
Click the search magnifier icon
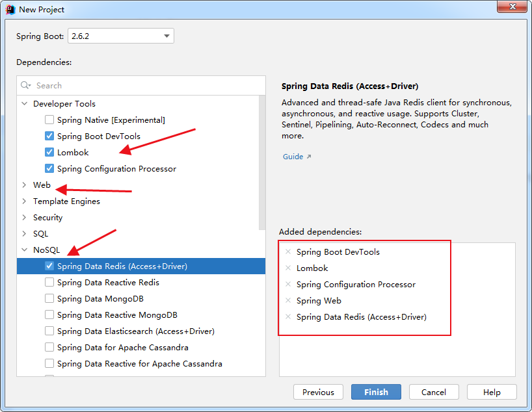pyautogui.click(x=26, y=85)
